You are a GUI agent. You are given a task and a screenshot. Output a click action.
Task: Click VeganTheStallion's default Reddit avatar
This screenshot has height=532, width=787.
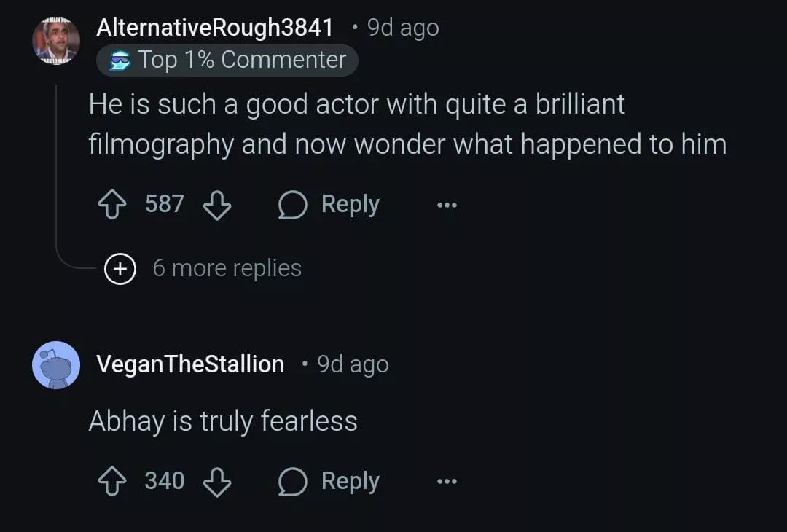[x=56, y=364]
